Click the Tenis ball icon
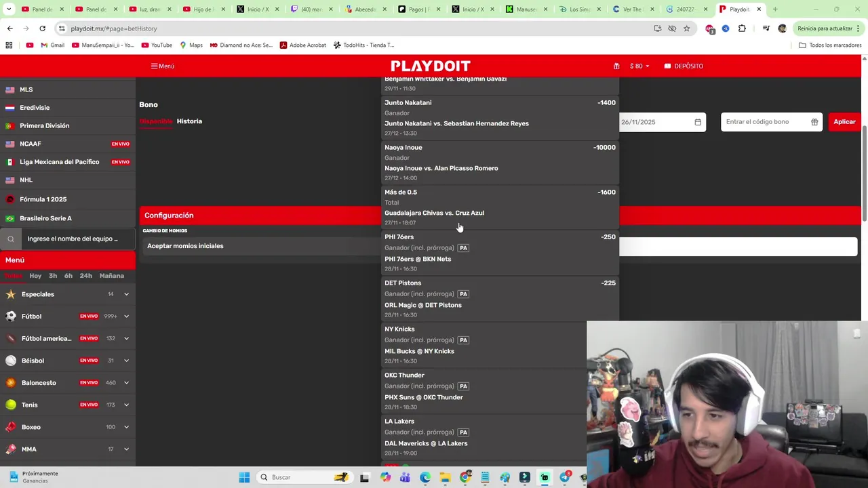Viewport: 868px width, 488px height. pos(11,405)
